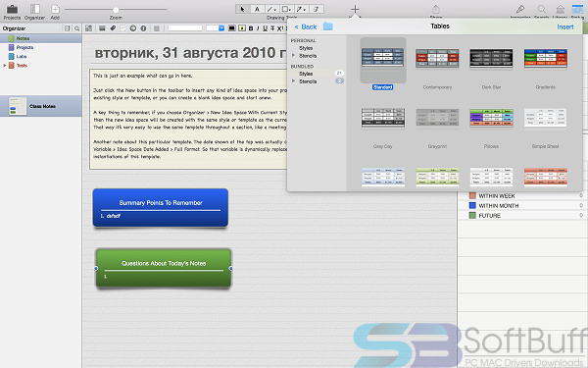The image size is (588, 368).
Task: Open the shape tool dropdown
Action: pyautogui.click(x=287, y=9)
